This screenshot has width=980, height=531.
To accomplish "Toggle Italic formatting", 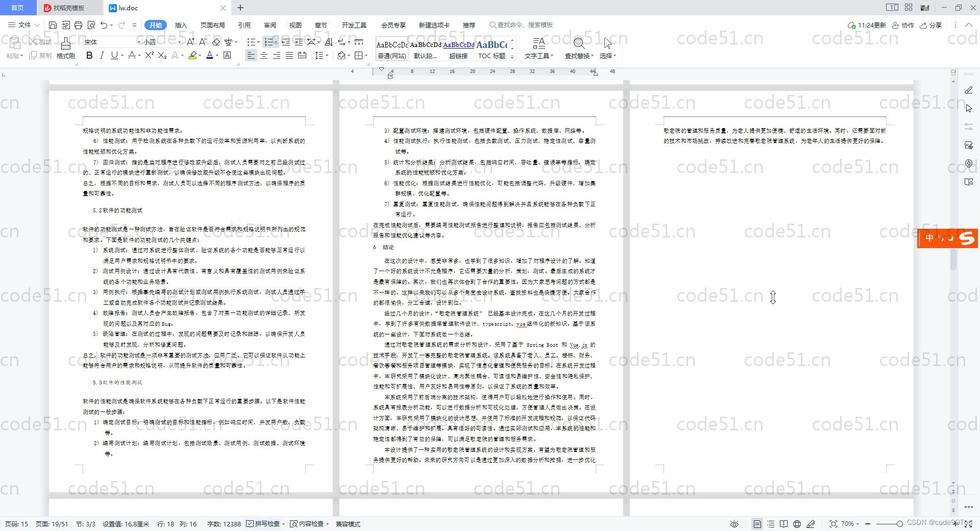I will (102, 55).
